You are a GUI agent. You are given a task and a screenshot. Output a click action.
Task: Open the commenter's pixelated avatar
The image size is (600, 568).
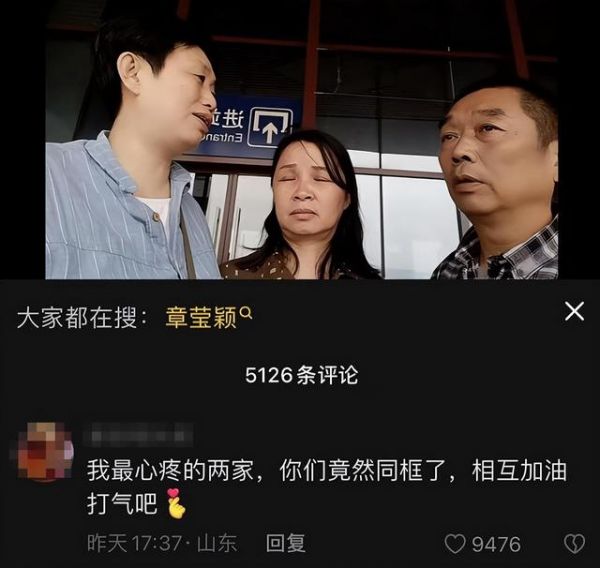46,452
